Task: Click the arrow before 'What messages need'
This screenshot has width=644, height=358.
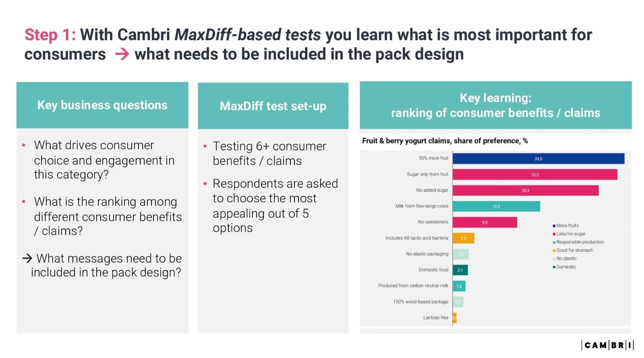Action: pyautogui.click(x=27, y=258)
